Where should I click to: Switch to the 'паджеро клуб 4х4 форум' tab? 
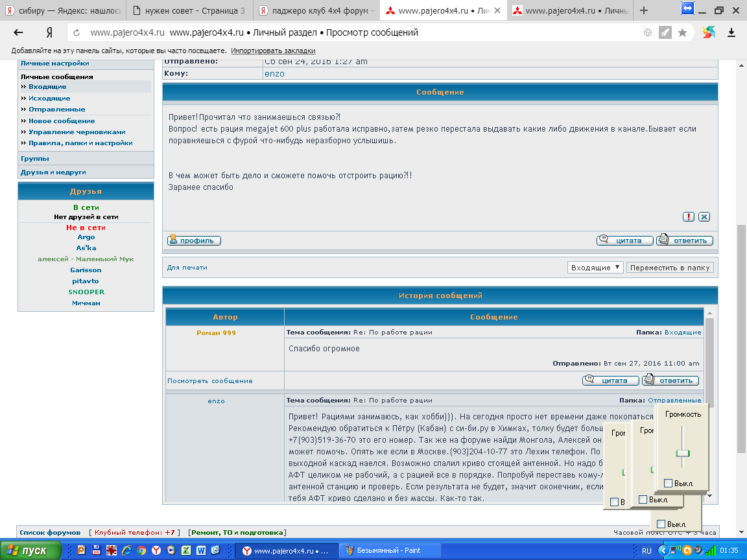click(317, 10)
